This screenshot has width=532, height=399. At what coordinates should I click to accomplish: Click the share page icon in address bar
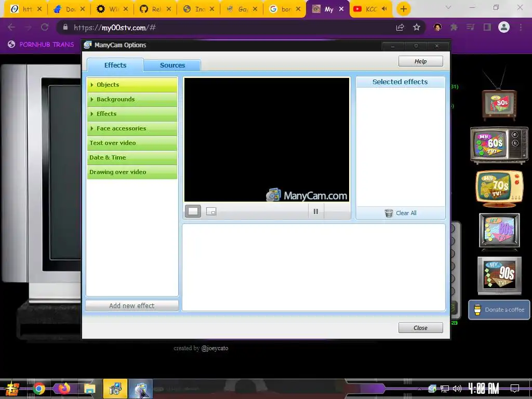(400, 28)
